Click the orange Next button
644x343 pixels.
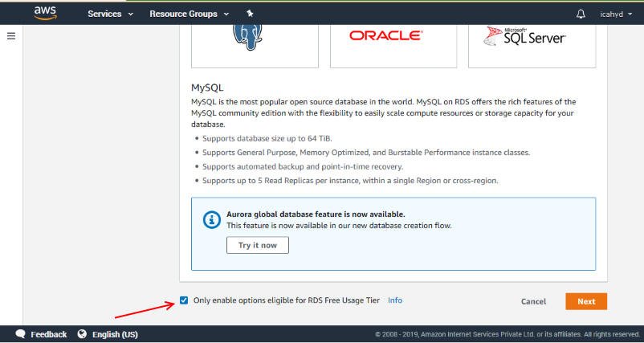point(586,301)
